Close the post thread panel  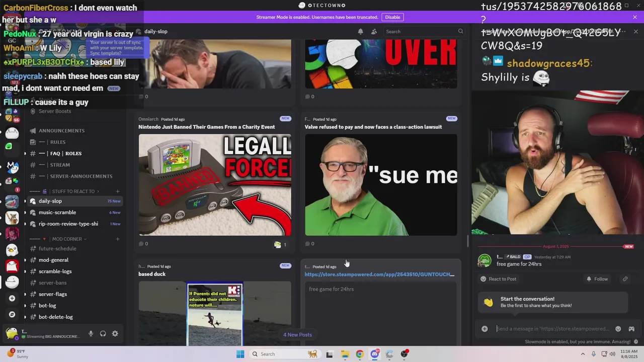click(636, 31)
